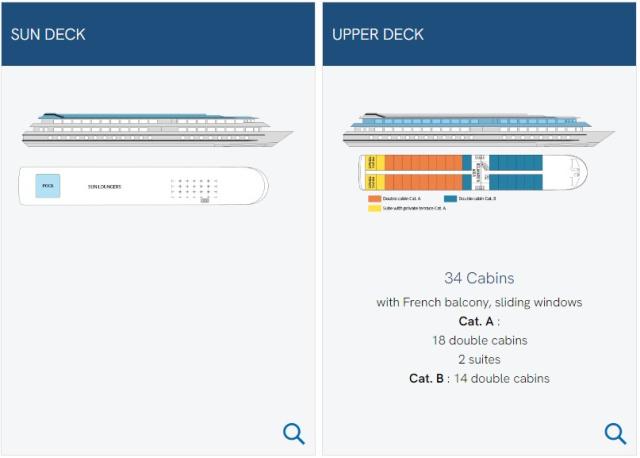640x458 pixels.
Task: Click the Sun Deck ship profile image
Action: point(158,130)
